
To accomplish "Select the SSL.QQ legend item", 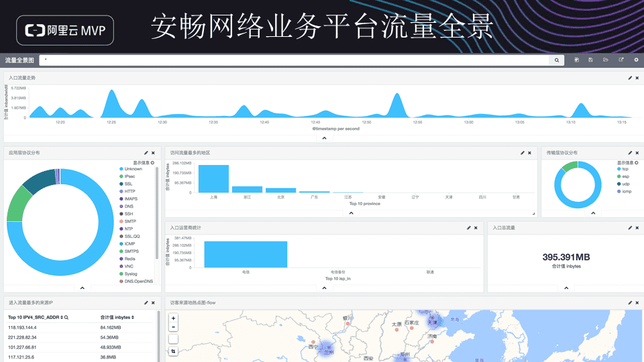I will 129,237.
